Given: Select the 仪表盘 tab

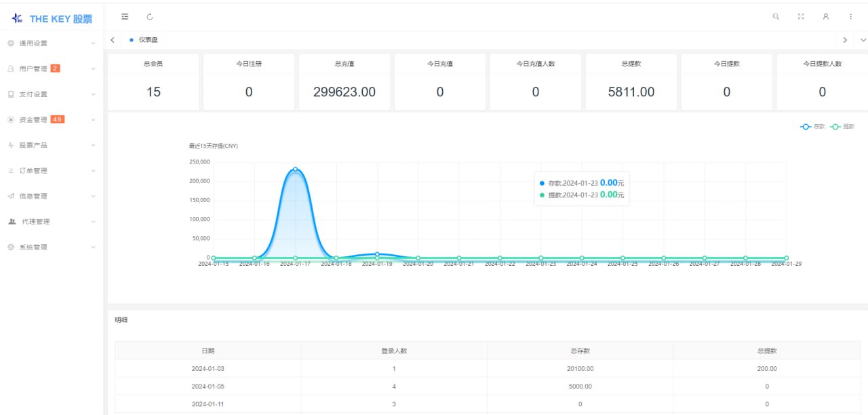Looking at the screenshot, I should 144,40.
